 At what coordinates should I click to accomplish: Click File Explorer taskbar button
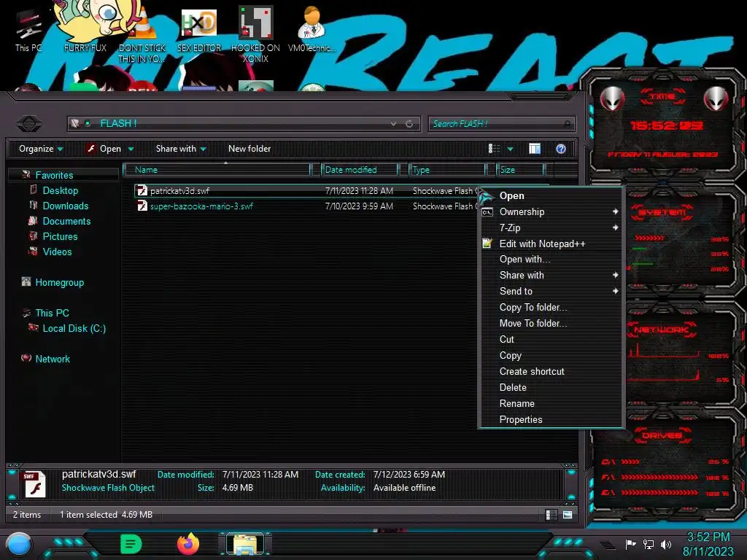point(245,544)
